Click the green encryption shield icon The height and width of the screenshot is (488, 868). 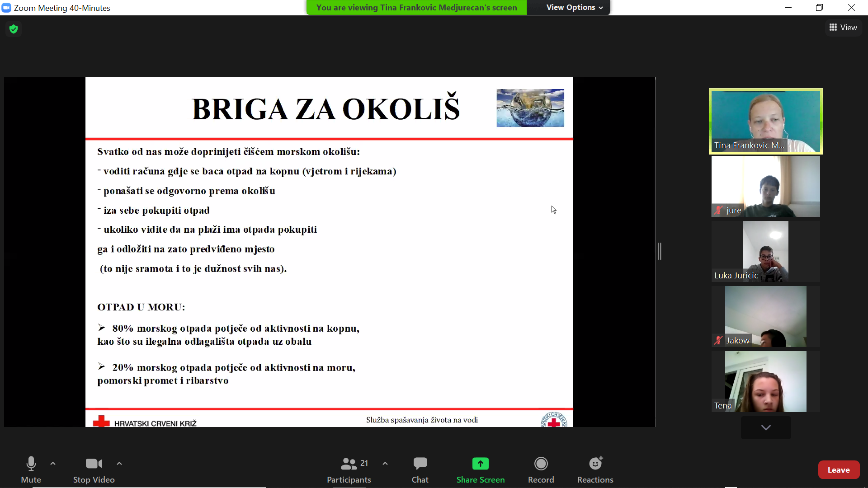tap(14, 29)
